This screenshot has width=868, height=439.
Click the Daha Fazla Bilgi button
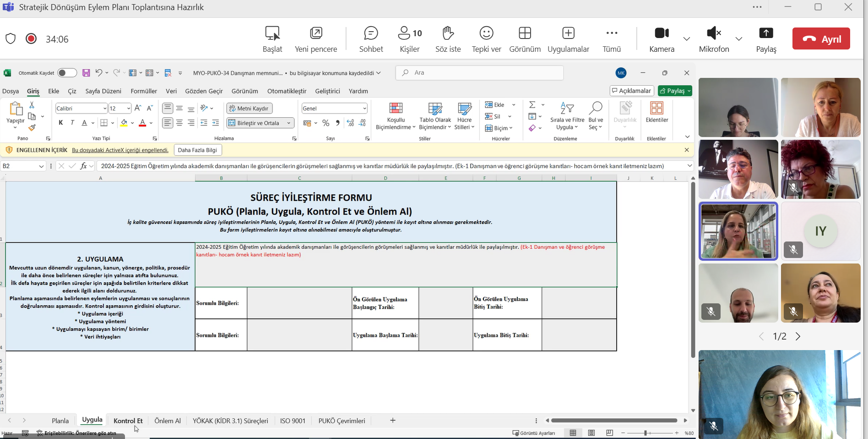point(197,150)
